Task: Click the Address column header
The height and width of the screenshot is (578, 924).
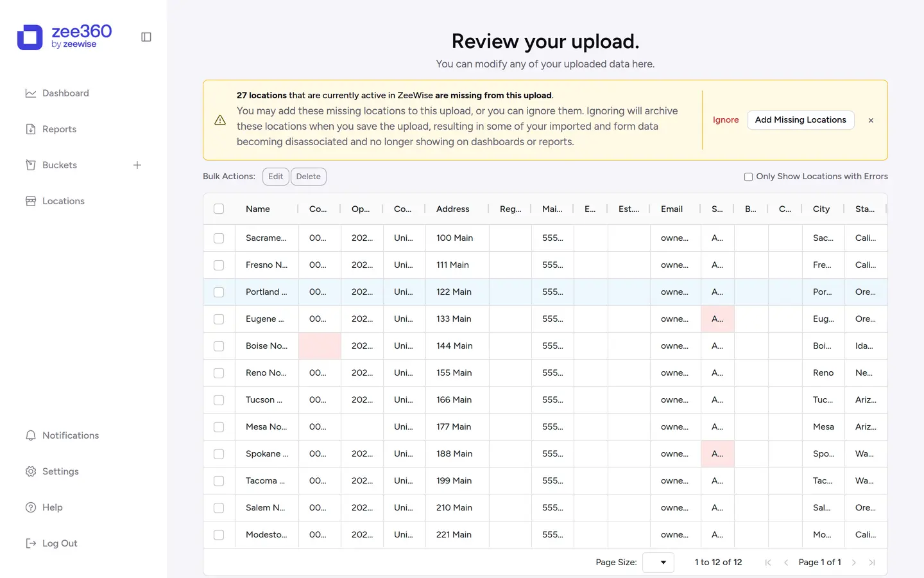Action: (453, 209)
